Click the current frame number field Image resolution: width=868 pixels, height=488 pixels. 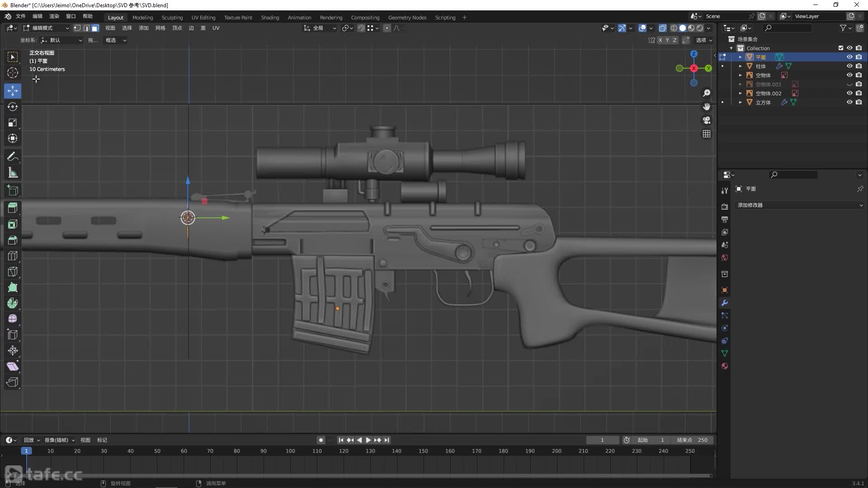[x=602, y=440]
